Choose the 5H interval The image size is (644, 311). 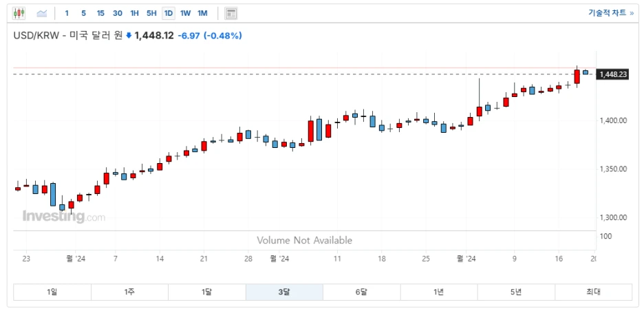pos(151,13)
